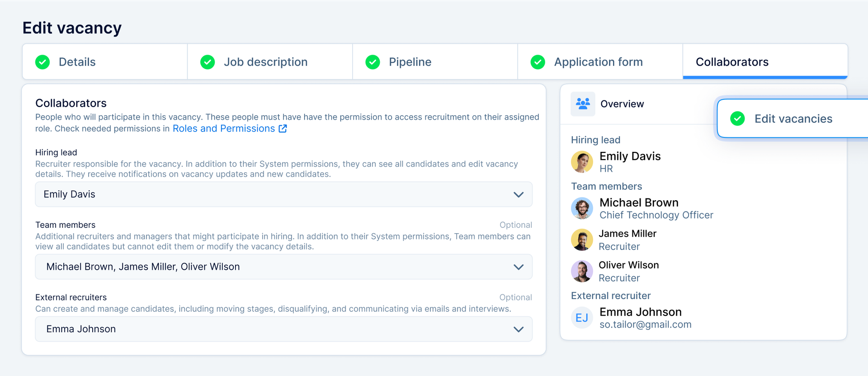
Task: Click the Edit vacancies notification
Action: pos(793,118)
